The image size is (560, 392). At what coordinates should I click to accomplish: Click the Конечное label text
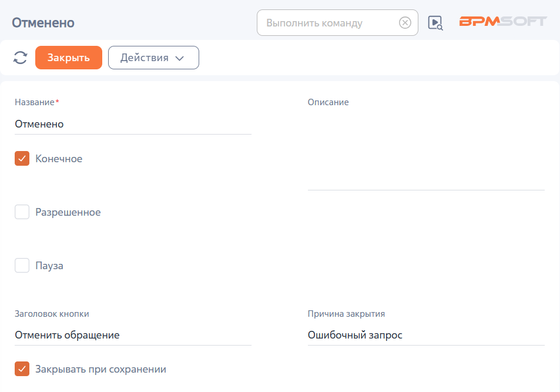pyautogui.click(x=59, y=159)
